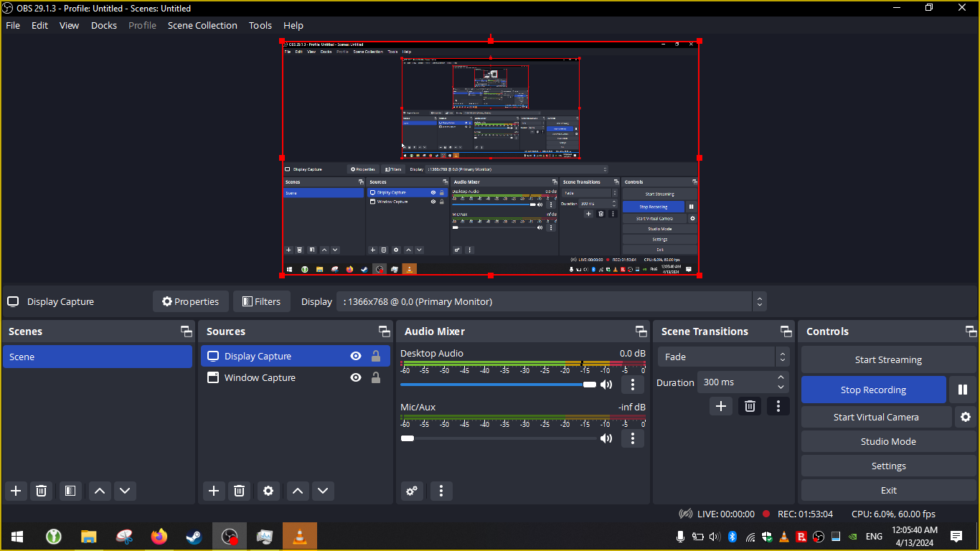Mute Desktop Audio speaker
The width and height of the screenshot is (980, 551).
pos(606,385)
